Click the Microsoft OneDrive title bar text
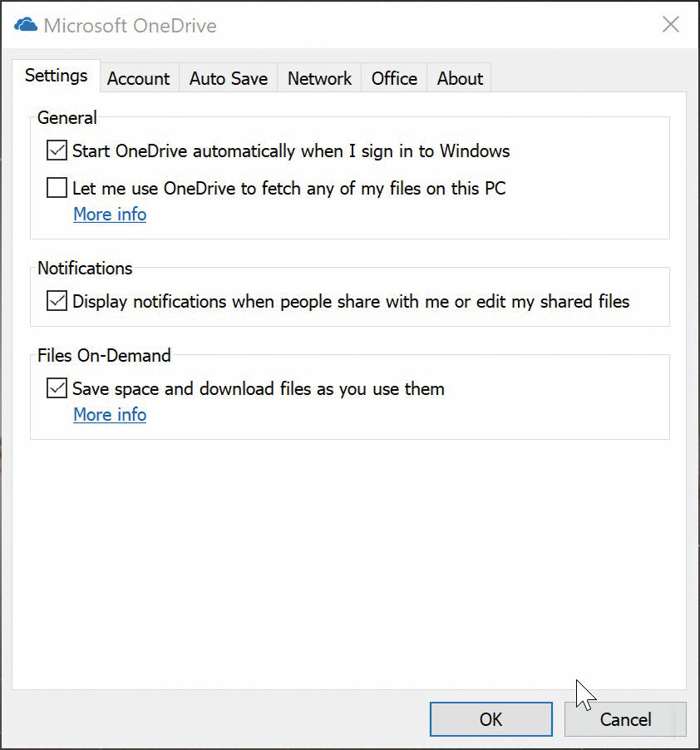Screen dimensions: 700x750 point(130,25)
